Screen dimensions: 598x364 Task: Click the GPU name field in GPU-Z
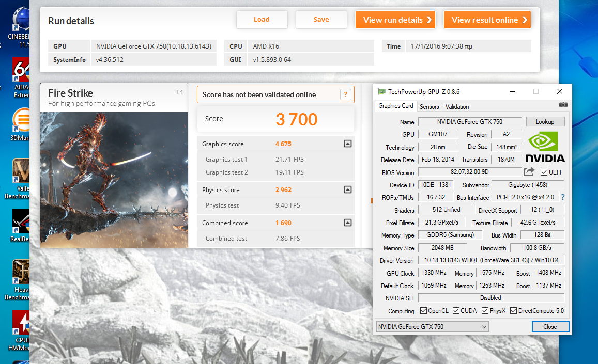[470, 121]
